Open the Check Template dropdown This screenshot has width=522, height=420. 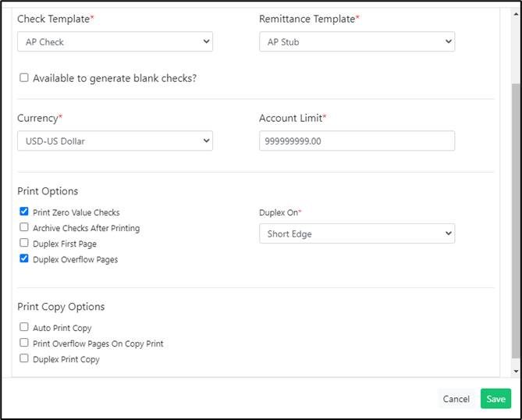(x=115, y=41)
